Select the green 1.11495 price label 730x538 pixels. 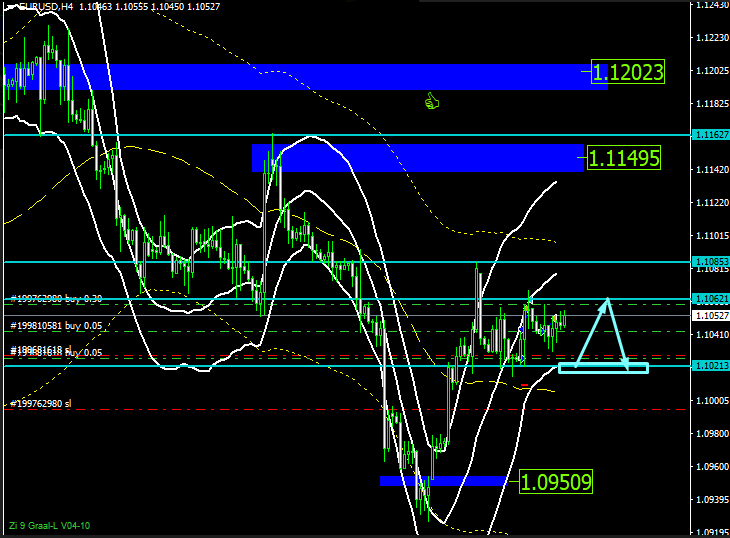coord(624,158)
